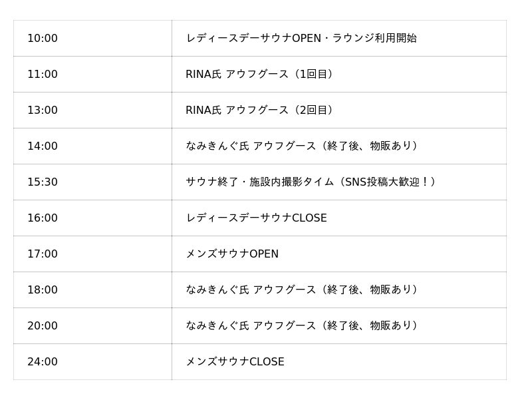The image size is (532, 400).
Task: Click the 20:00 time cell
Action: [x=43, y=326]
